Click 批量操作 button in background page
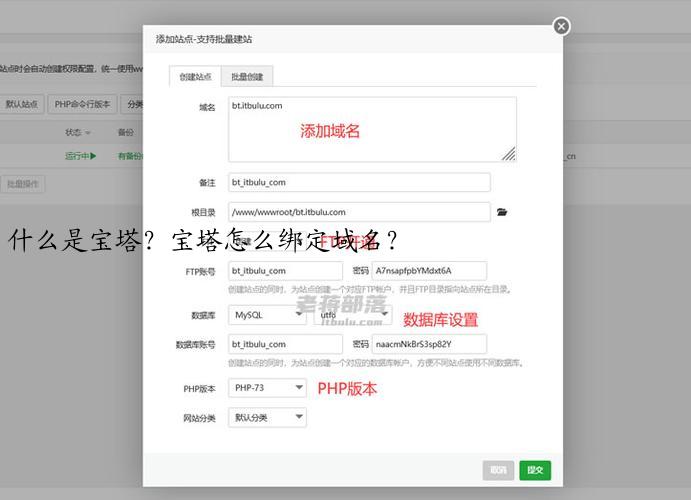Viewport: 691px width, 500px height. click(22, 184)
